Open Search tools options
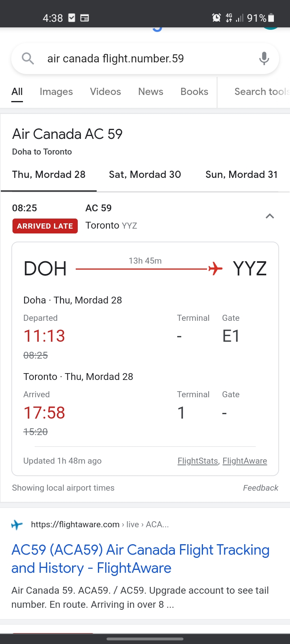The image size is (290, 644). pyautogui.click(x=261, y=92)
